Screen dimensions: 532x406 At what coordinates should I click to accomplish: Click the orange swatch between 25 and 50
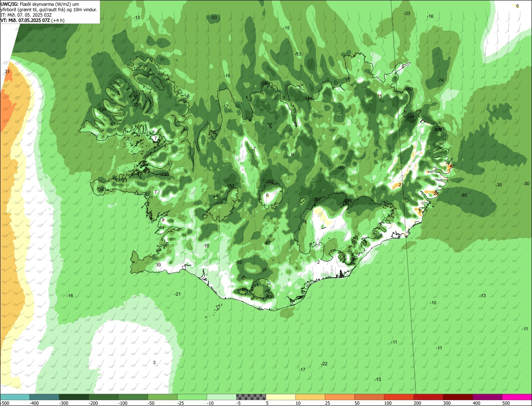coord(340,397)
